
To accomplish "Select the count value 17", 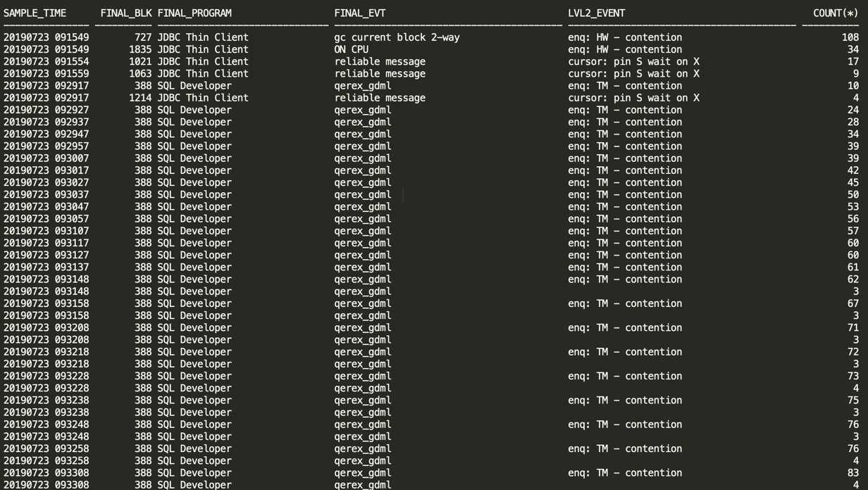I will (852, 61).
